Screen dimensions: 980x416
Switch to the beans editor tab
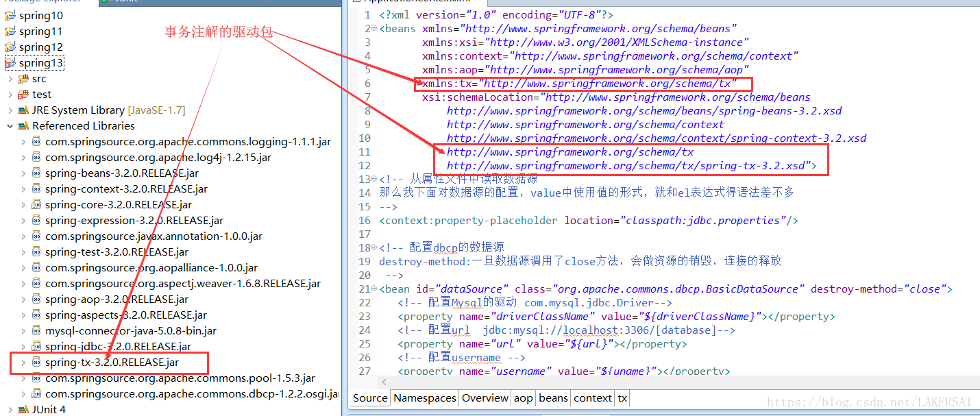coord(553,398)
